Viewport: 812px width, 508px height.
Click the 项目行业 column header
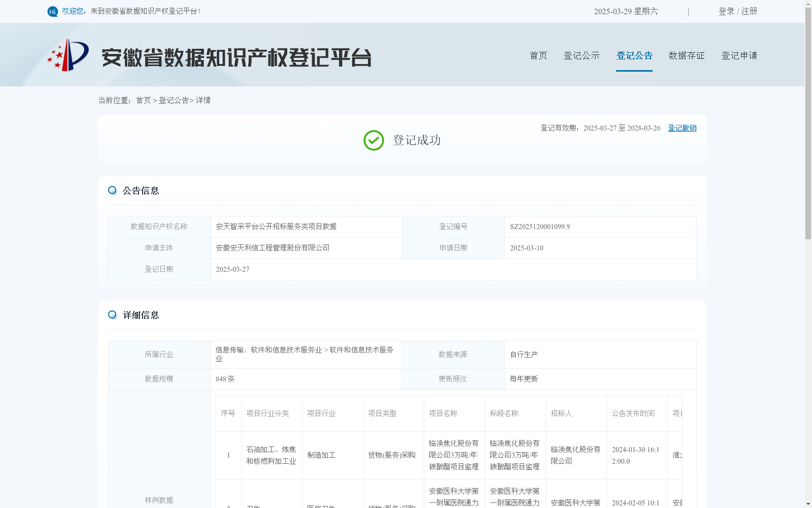321,414
